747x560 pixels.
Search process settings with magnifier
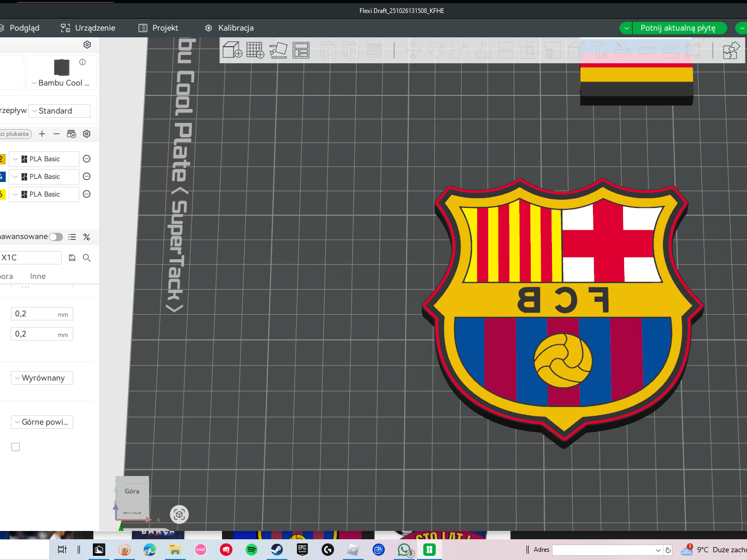click(87, 258)
